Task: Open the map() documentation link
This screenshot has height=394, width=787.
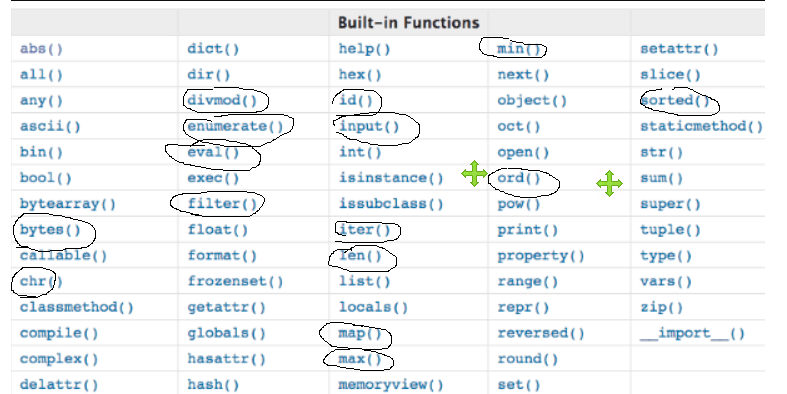Action: 360,333
